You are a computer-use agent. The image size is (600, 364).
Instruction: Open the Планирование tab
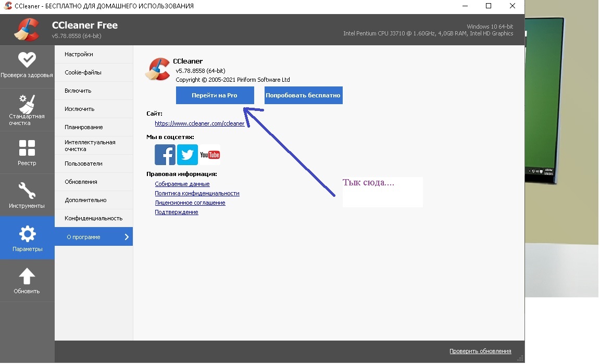(x=94, y=127)
